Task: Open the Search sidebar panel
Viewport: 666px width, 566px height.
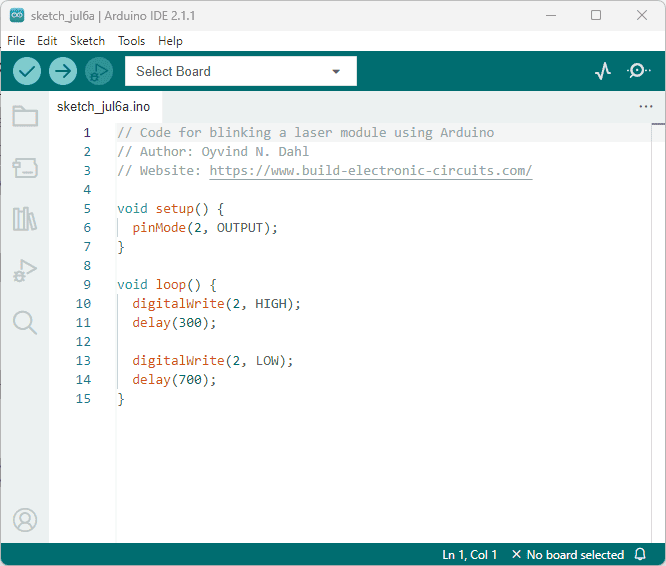Action: coord(25,322)
